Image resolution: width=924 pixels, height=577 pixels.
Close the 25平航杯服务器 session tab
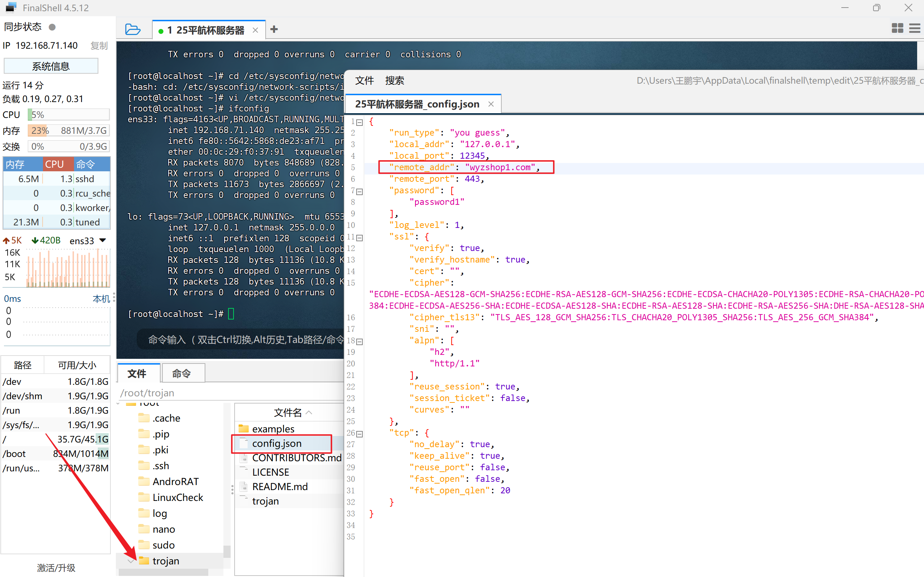pos(256,30)
